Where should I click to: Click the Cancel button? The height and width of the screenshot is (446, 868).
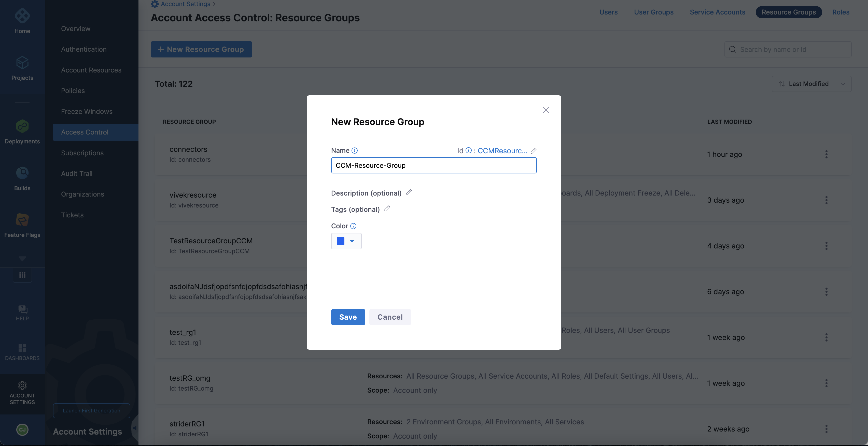point(390,317)
